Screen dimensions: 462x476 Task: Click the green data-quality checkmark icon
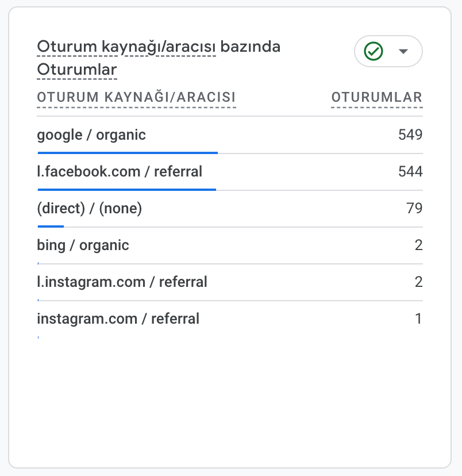click(374, 51)
